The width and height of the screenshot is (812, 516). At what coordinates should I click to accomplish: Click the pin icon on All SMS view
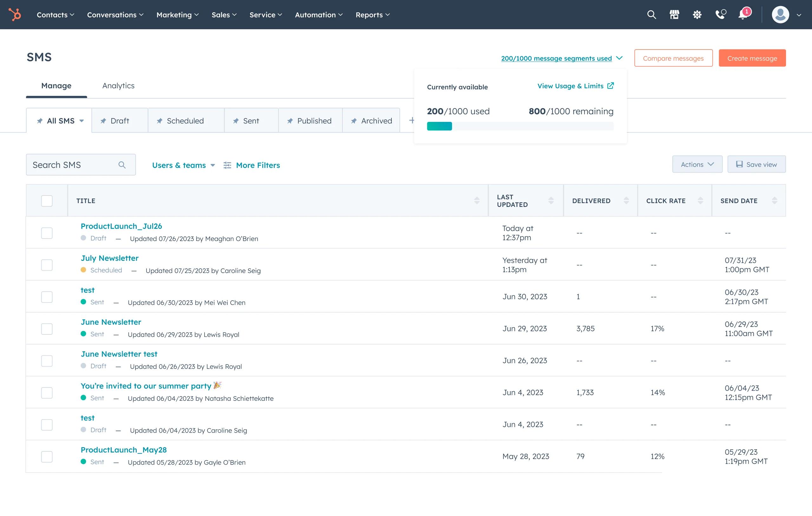40,121
